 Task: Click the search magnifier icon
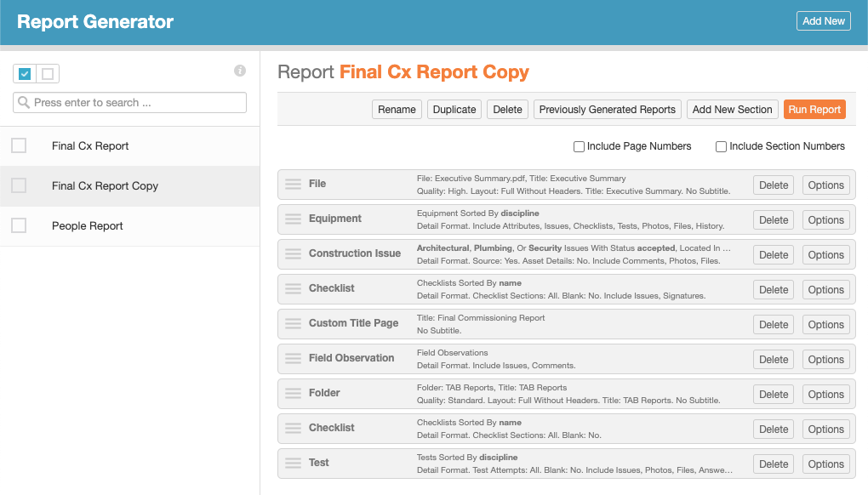[24, 102]
